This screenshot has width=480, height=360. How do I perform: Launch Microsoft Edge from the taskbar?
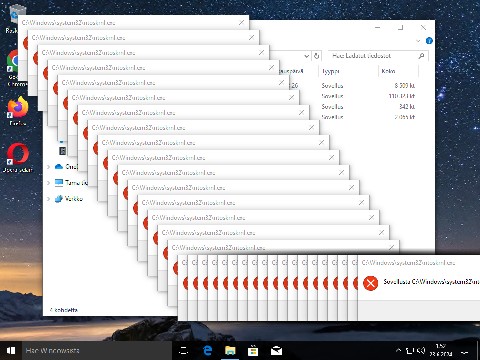[x=207, y=351]
